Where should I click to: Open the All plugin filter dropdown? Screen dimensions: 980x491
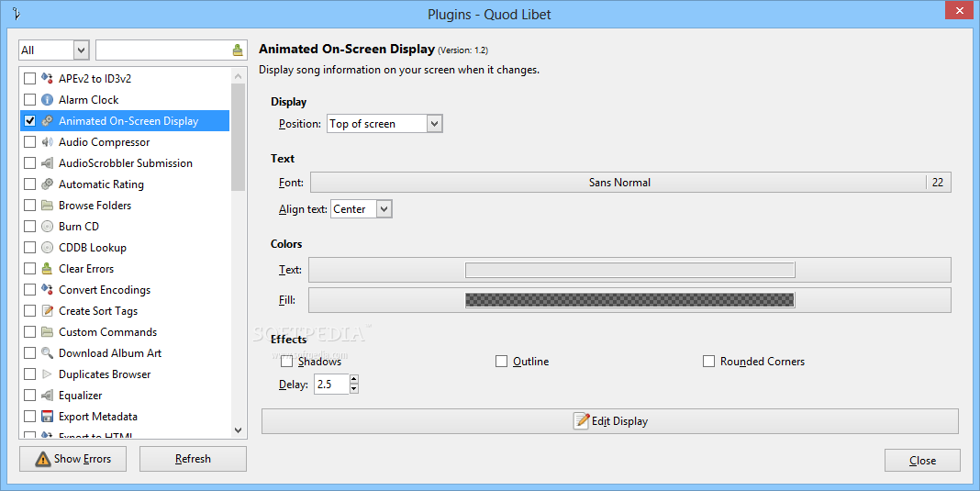[x=54, y=50]
